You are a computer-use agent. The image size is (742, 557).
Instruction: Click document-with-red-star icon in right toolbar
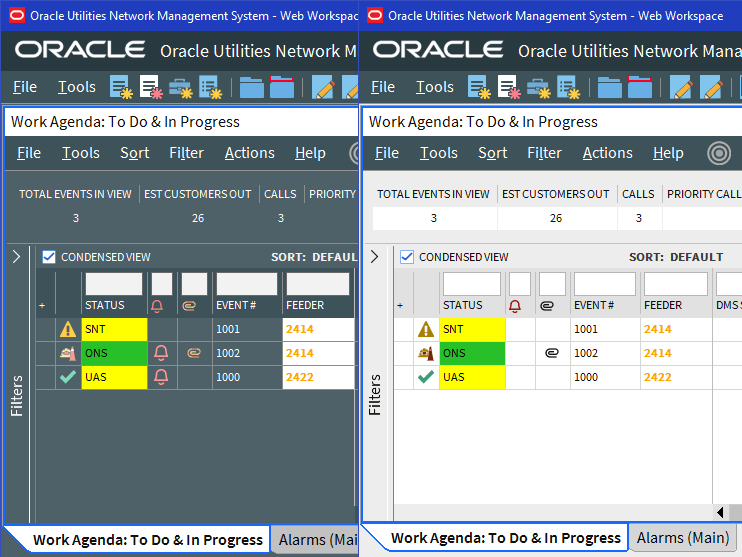click(x=509, y=87)
